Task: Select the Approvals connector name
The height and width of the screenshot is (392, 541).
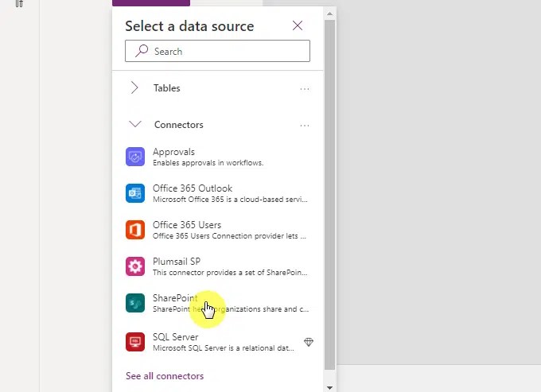Action: coord(173,152)
